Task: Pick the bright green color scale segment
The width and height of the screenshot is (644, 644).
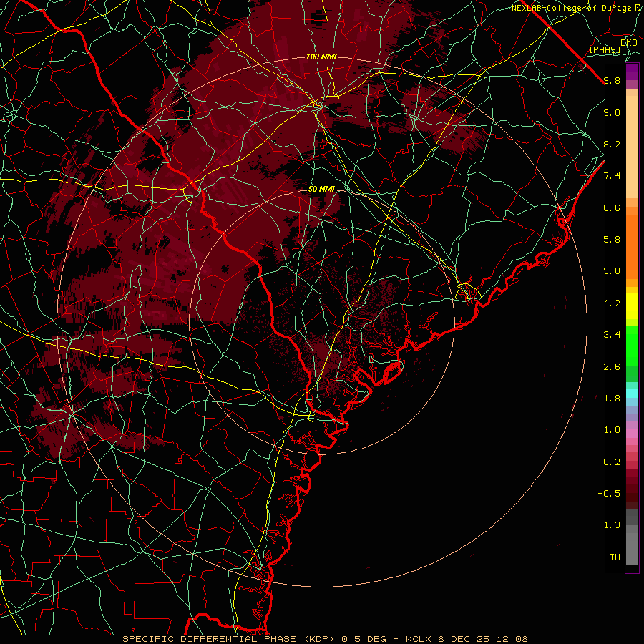Action: [632, 346]
